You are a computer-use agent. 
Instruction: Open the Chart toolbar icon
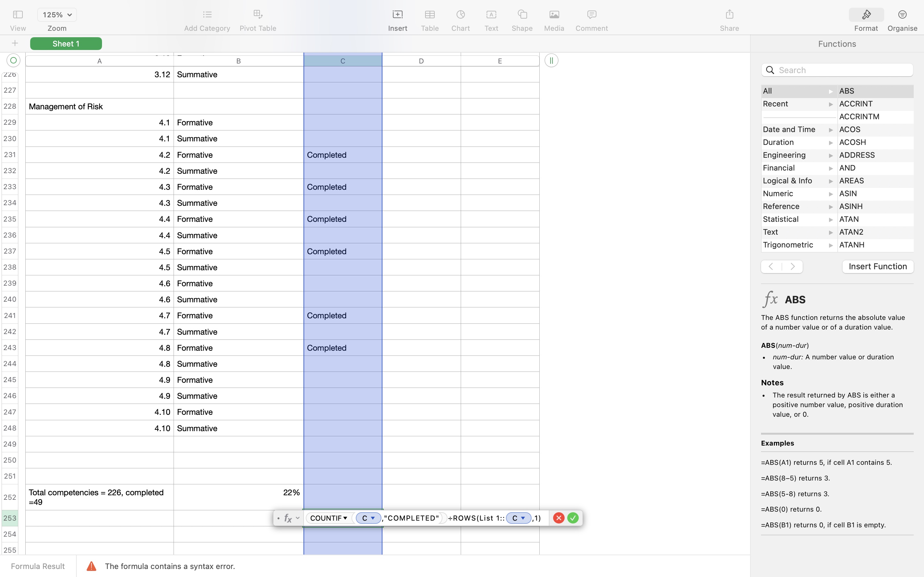[460, 15]
